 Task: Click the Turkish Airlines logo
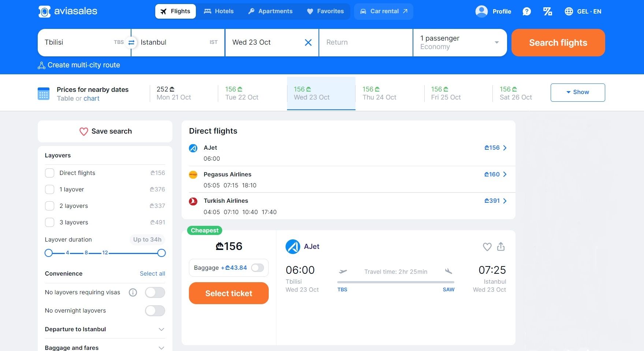point(193,201)
